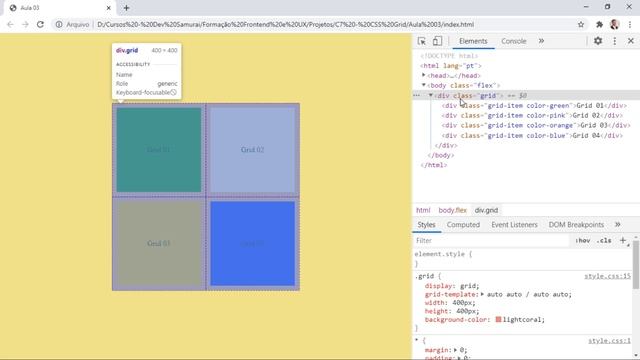
Task: Click the Grid 04 blue box
Action: pos(253,244)
